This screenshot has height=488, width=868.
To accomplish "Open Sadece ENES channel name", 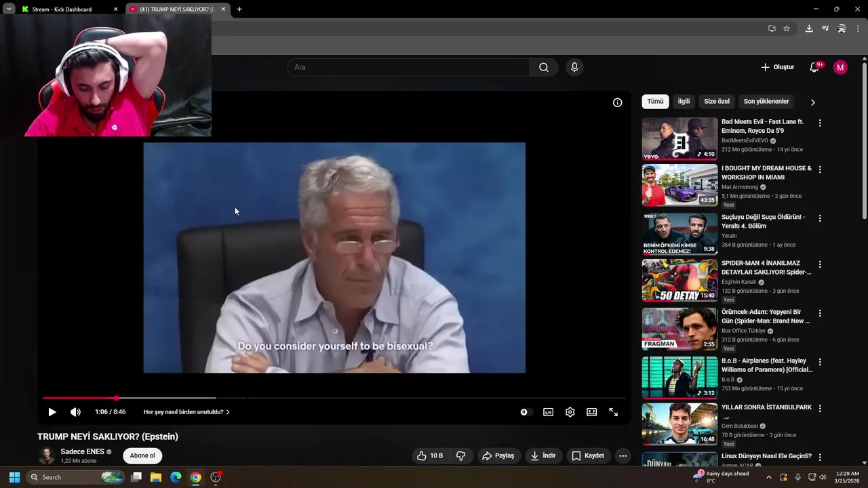I will click(x=82, y=451).
